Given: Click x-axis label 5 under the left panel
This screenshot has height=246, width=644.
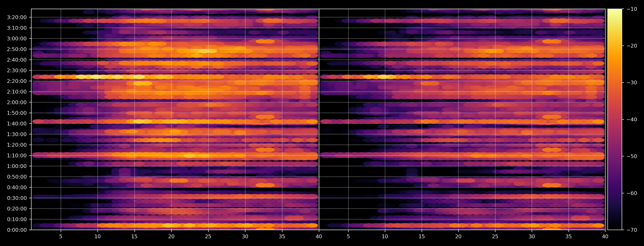Looking at the screenshot, I should tap(61, 236).
